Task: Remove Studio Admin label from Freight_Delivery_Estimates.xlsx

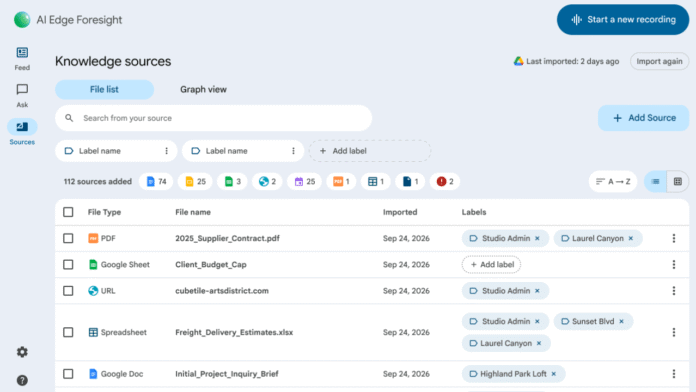Action: click(538, 321)
